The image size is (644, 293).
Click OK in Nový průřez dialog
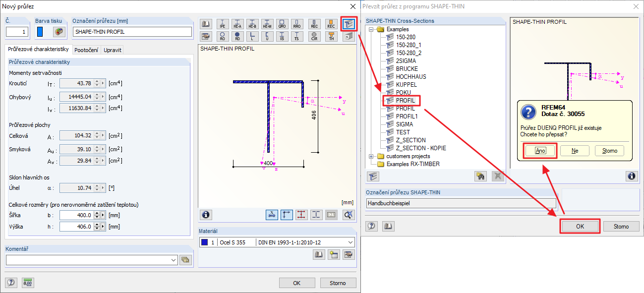(297, 283)
